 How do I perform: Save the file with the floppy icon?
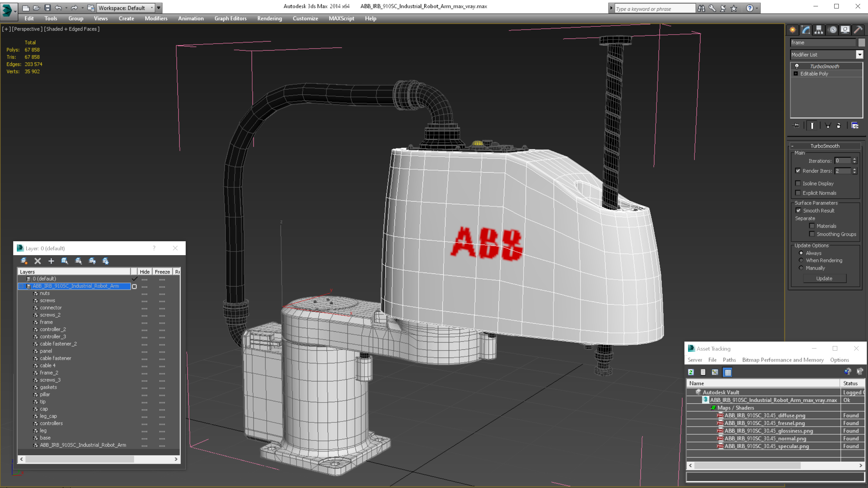(x=48, y=8)
